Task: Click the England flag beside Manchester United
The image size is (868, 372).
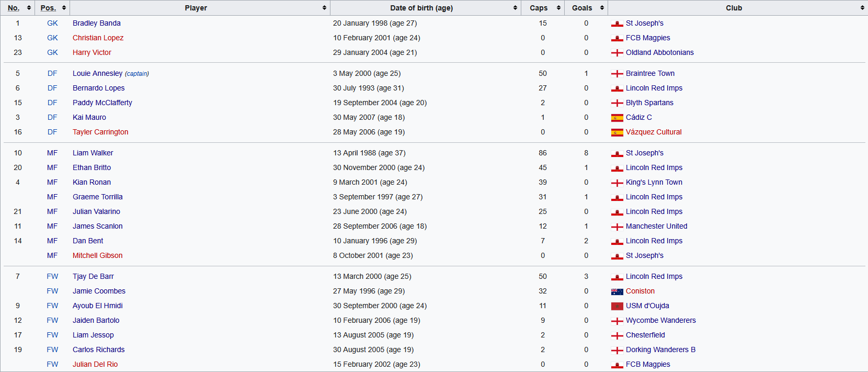Action: [x=617, y=227]
